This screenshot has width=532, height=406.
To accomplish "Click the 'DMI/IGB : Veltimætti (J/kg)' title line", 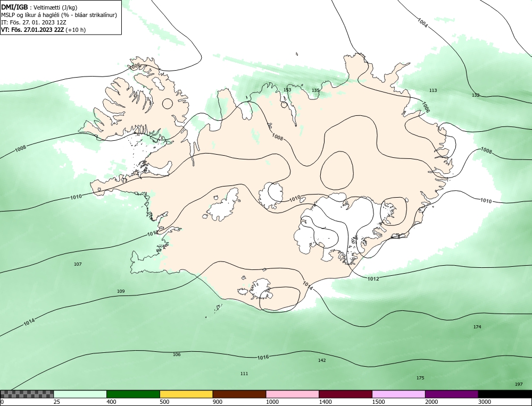I will coord(39,7).
